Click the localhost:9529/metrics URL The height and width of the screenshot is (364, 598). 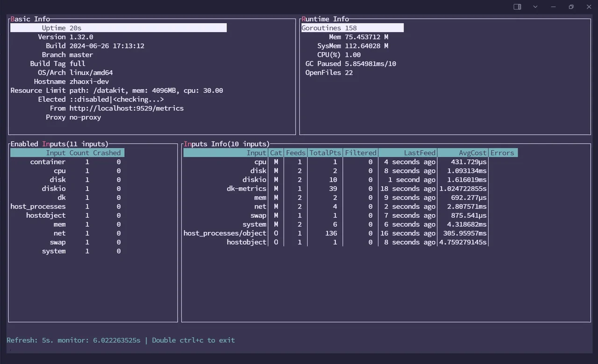click(126, 108)
